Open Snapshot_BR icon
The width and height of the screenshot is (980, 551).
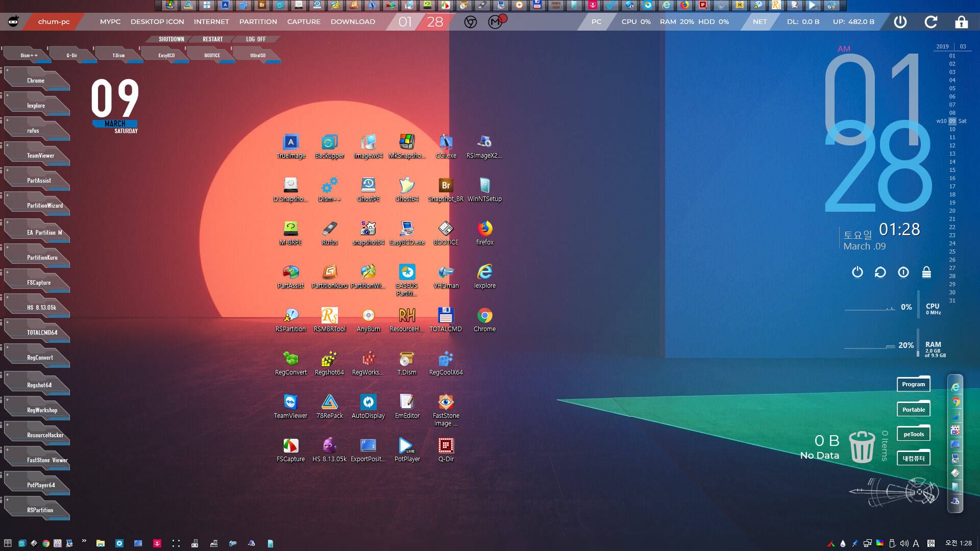point(446,190)
